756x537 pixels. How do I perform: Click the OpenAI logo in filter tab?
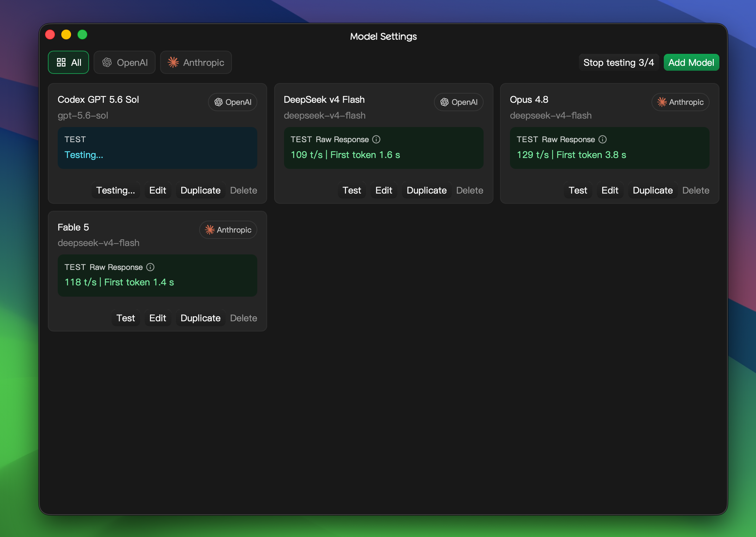[x=107, y=62]
